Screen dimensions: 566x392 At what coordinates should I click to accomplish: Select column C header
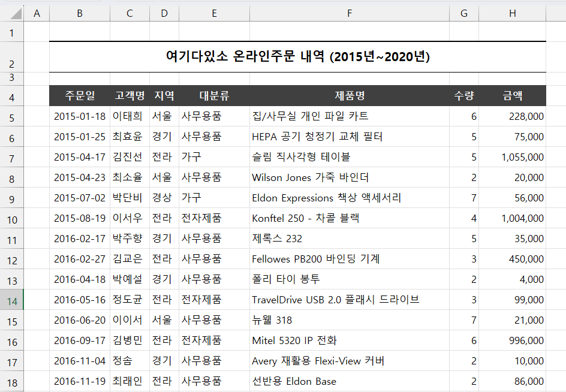pos(130,13)
